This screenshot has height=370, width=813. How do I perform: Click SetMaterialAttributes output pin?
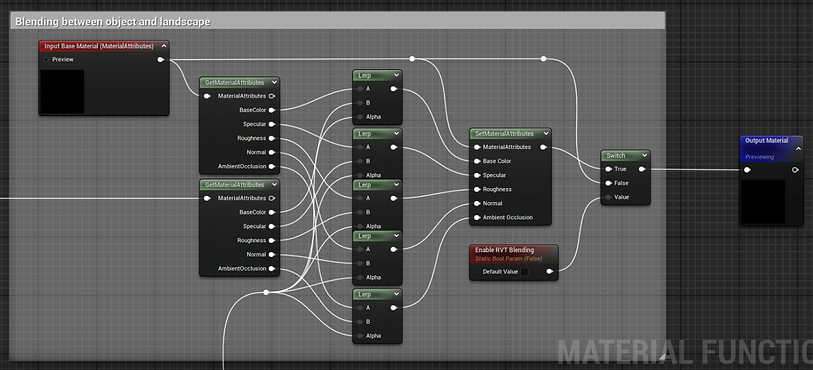(x=543, y=147)
